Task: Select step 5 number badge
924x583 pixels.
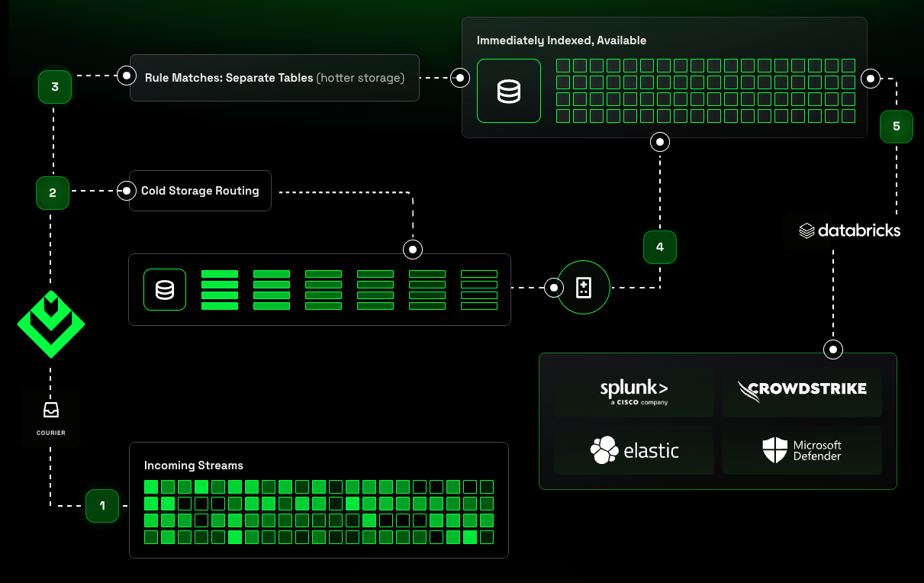Action: (896, 127)
